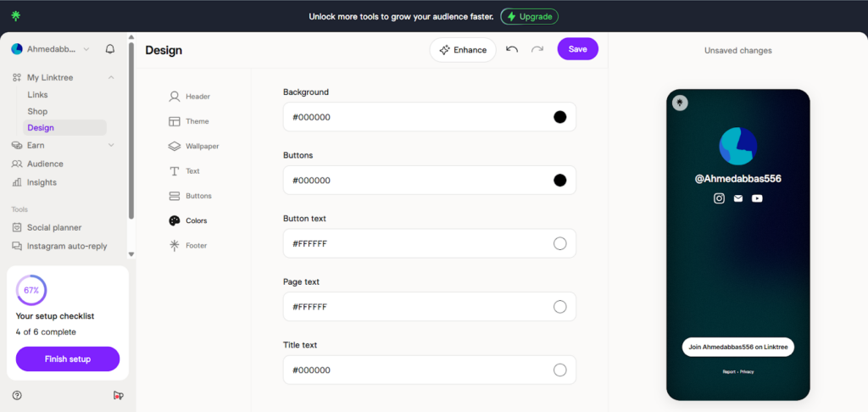
Task: Click the Linktree logo at top left
Action: click(x=16, y=16)
